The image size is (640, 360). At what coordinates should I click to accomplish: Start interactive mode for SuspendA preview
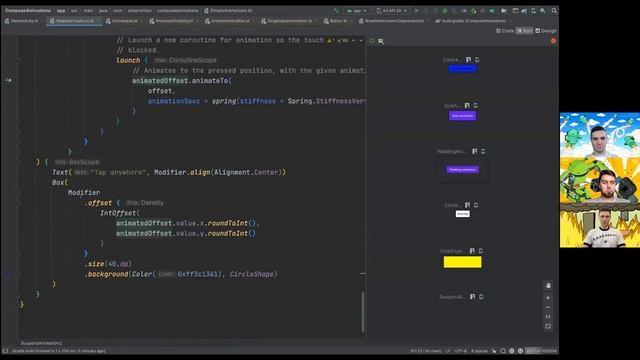(x=473, y=297)
